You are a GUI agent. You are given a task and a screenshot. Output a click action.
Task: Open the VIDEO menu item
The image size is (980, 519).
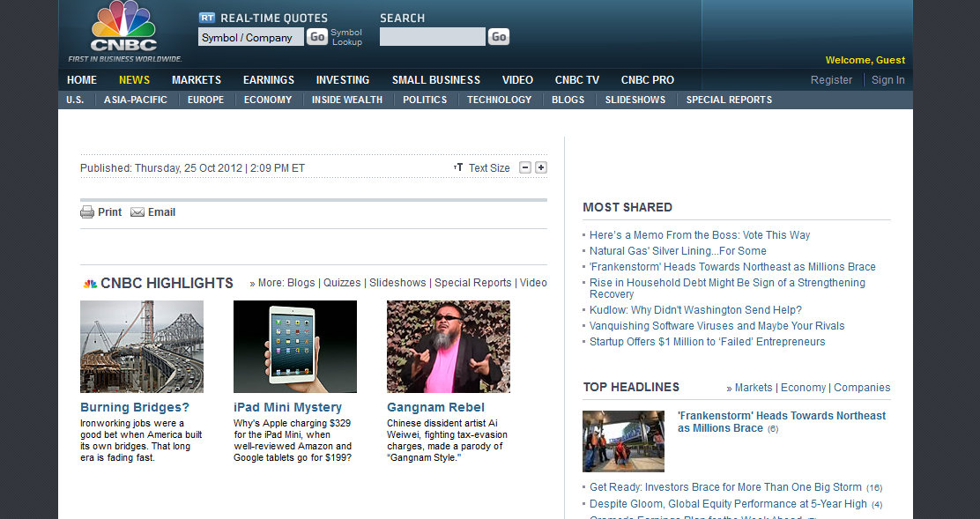(x=517, y=80)
